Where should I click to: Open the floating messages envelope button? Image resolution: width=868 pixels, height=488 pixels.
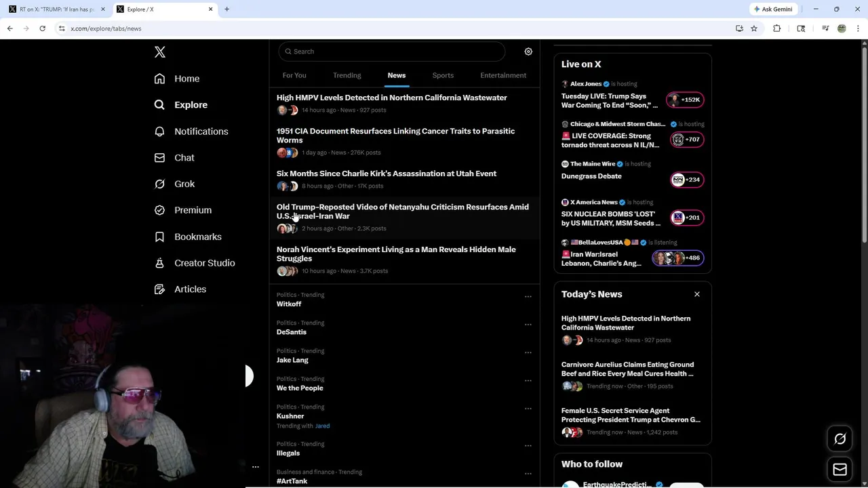(840, 469)
